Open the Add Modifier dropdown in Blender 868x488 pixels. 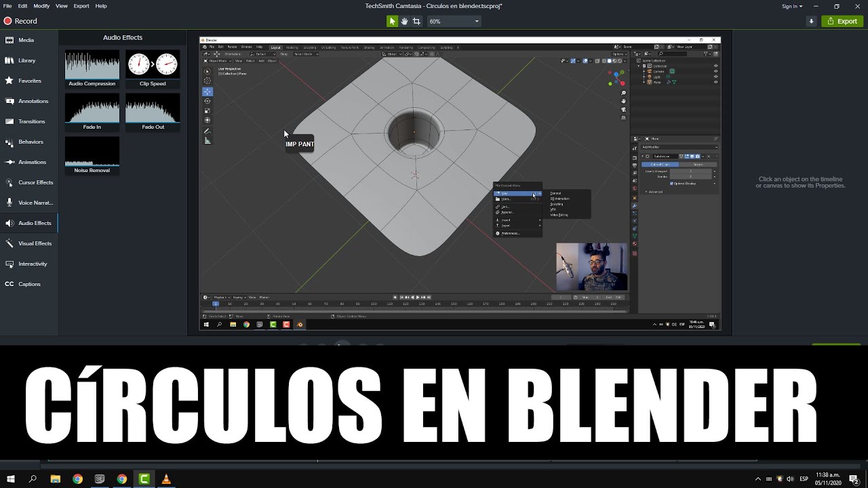[x=679, y=147]
